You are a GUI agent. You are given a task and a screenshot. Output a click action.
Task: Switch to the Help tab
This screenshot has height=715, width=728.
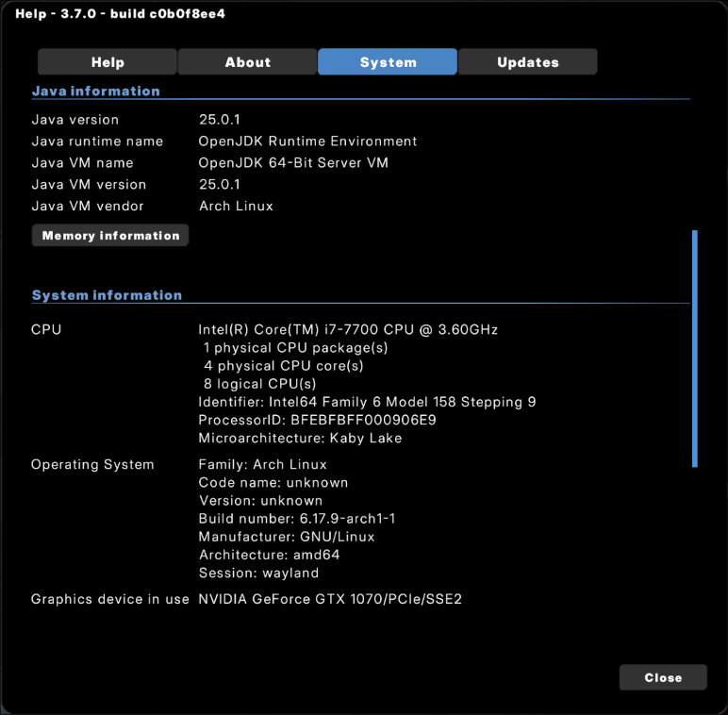108,62
